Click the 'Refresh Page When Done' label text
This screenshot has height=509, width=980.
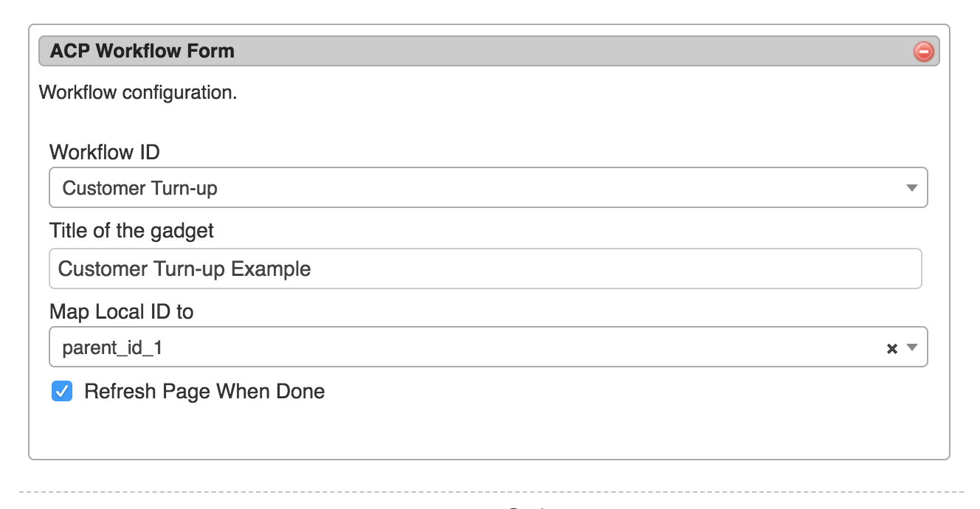tap(204, 391)
